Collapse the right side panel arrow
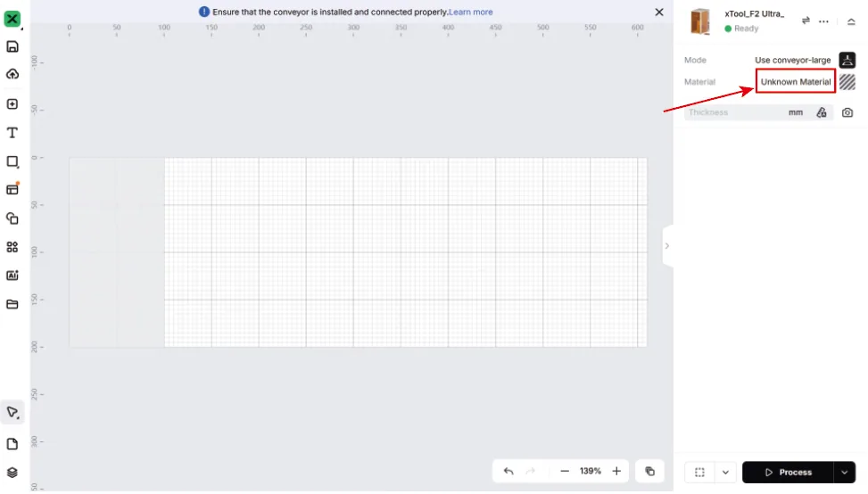This screenshot has height=494, width=868. 667,245
